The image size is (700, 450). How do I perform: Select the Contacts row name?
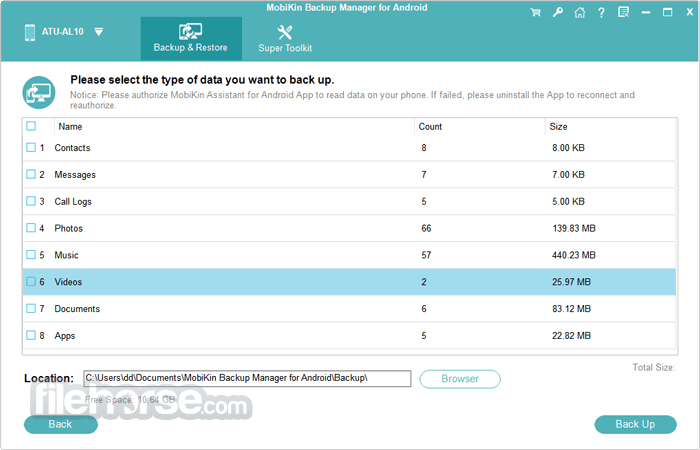click(72, 148)
